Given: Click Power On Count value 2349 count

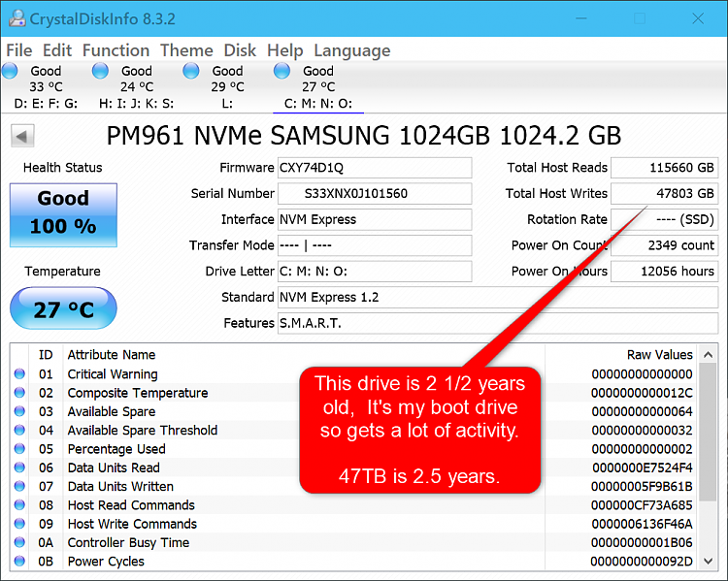Looking at the screenshot, I should (x=664, y=245).
